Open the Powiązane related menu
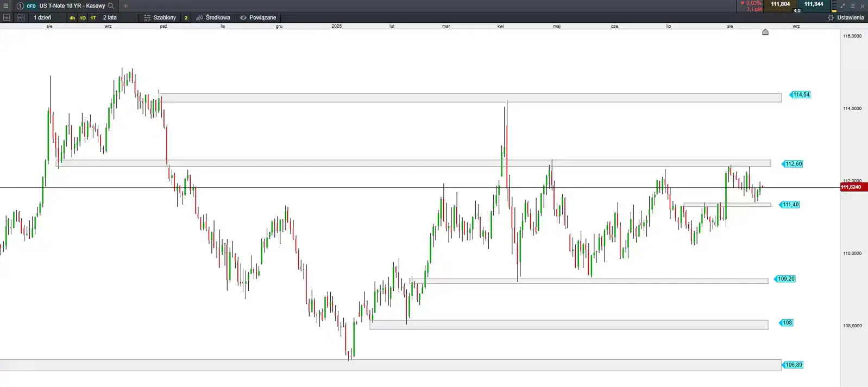This screenshot has height=387, width=868. pos(258,17)
